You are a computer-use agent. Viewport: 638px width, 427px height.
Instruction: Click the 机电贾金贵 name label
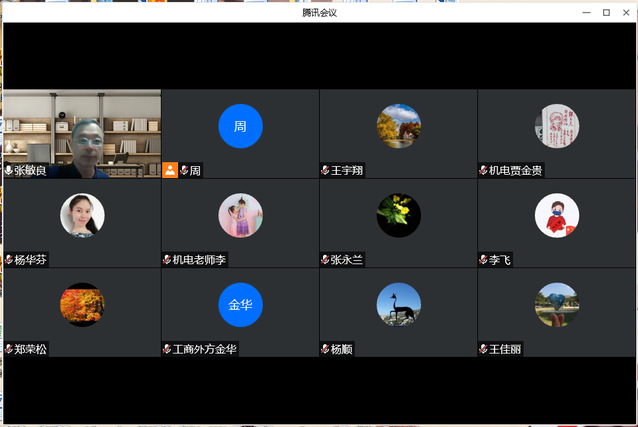(516, 171)
